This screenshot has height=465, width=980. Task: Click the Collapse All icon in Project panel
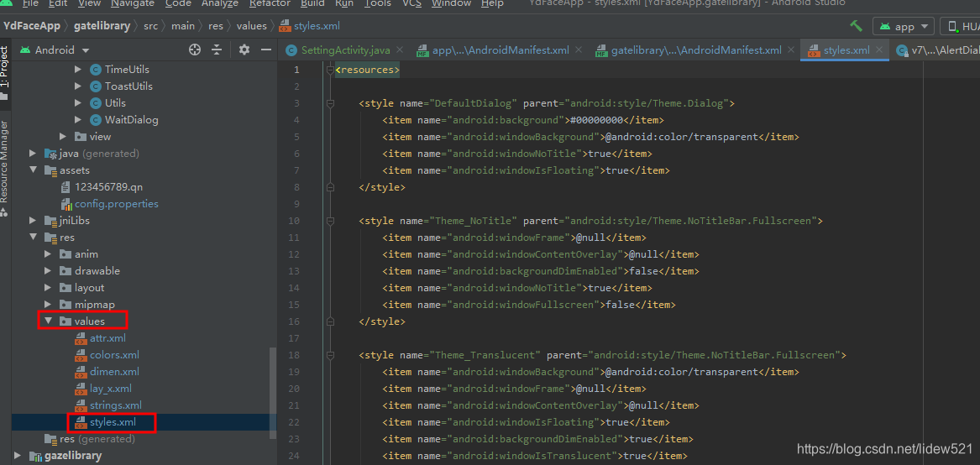[x=217, y=50]
